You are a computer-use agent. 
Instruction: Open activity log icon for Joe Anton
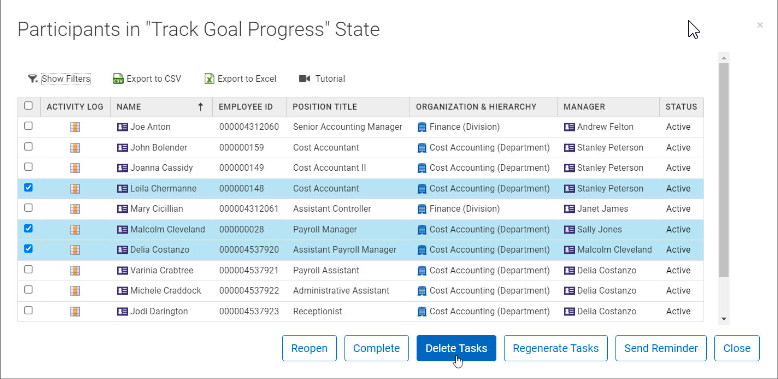tap(75, 127)
